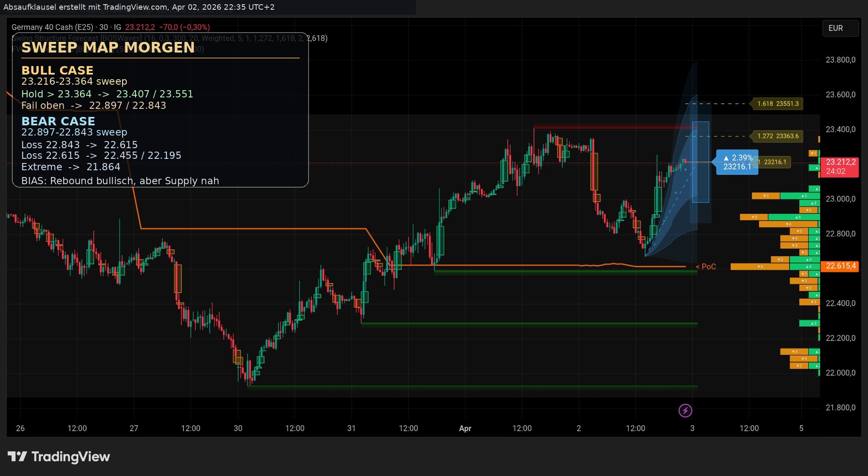Click the Apr date on time axis
Screen dimensions: 868x476
[465, 428]
